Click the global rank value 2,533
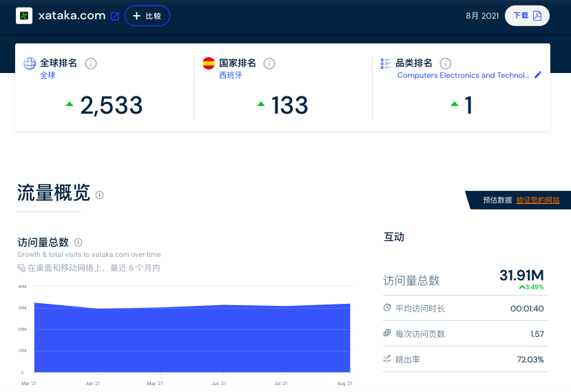 111,105
